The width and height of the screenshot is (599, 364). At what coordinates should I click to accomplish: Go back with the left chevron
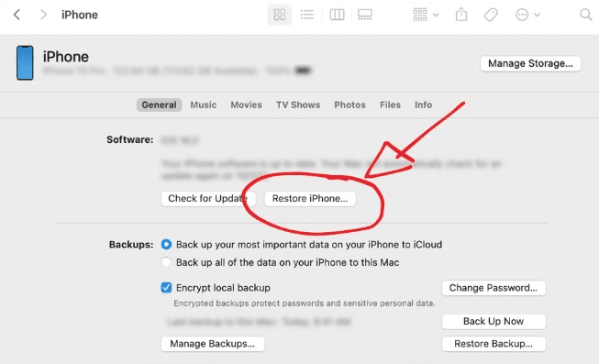click(x=17, y=15)
